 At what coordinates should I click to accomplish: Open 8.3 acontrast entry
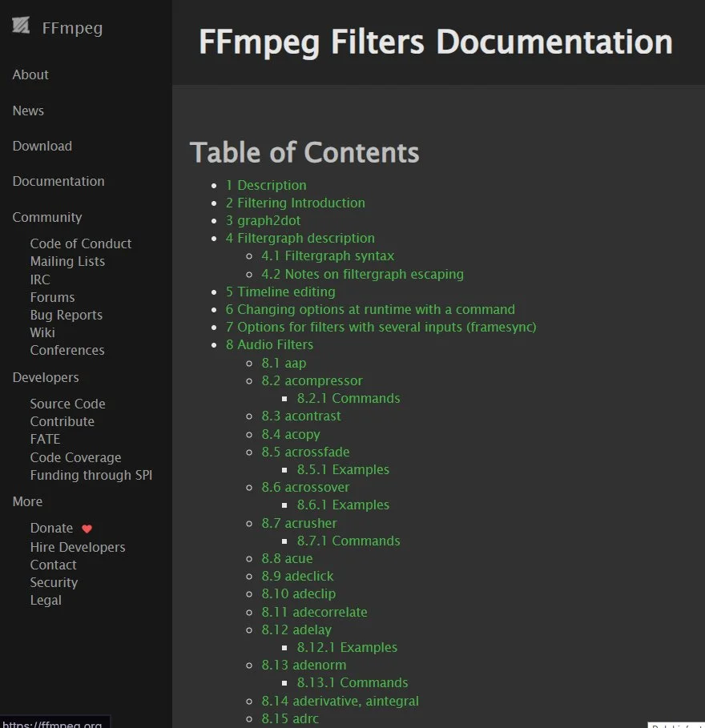(x=301, y=416)
